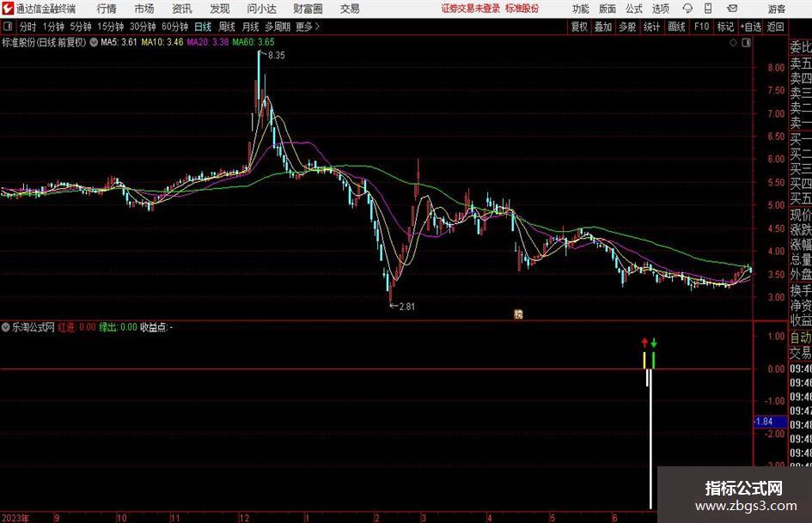Click the red 标准股份 stock name
This screenshot has width=812, height=523.
[x=522, y=9]
